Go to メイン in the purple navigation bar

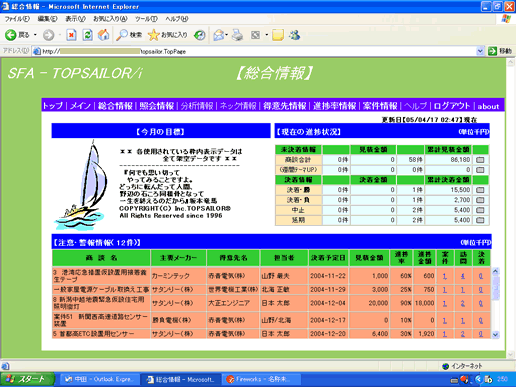click(80, 106)
